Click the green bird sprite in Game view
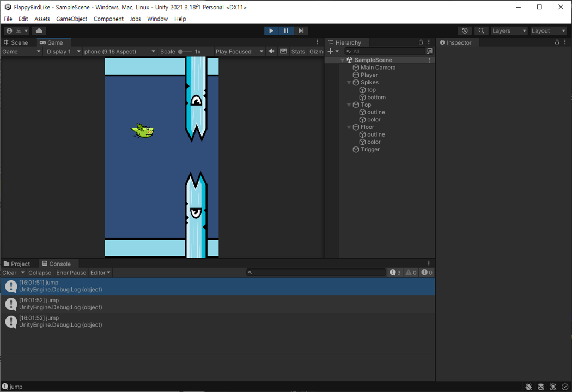The width and height of the screenshot is (572, 392). 142,131
